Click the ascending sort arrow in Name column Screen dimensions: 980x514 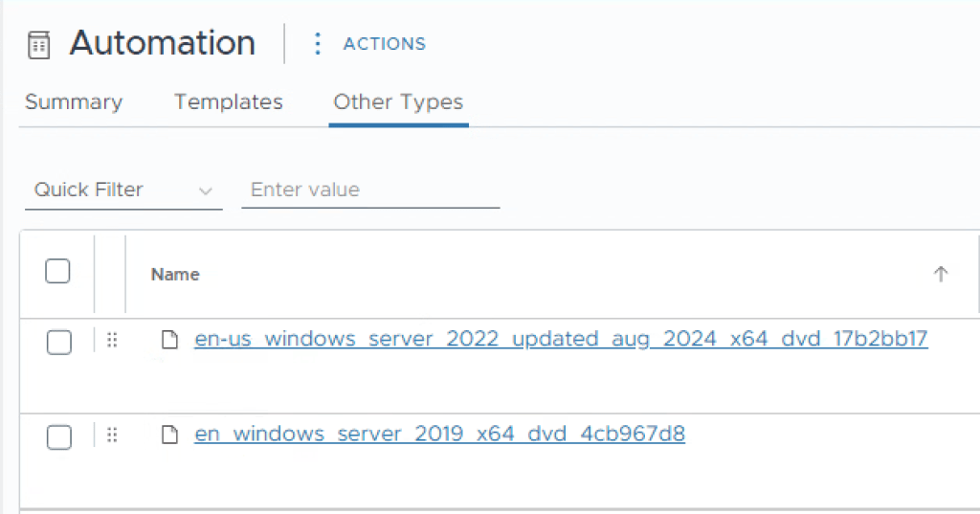pos(940,275)
